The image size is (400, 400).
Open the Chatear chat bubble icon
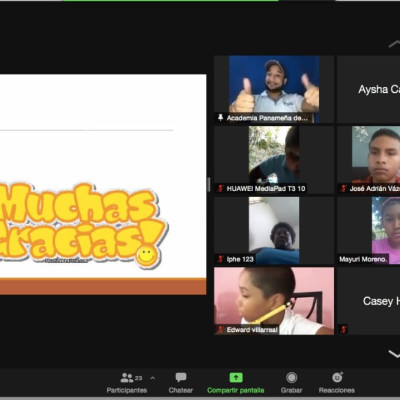181,377
